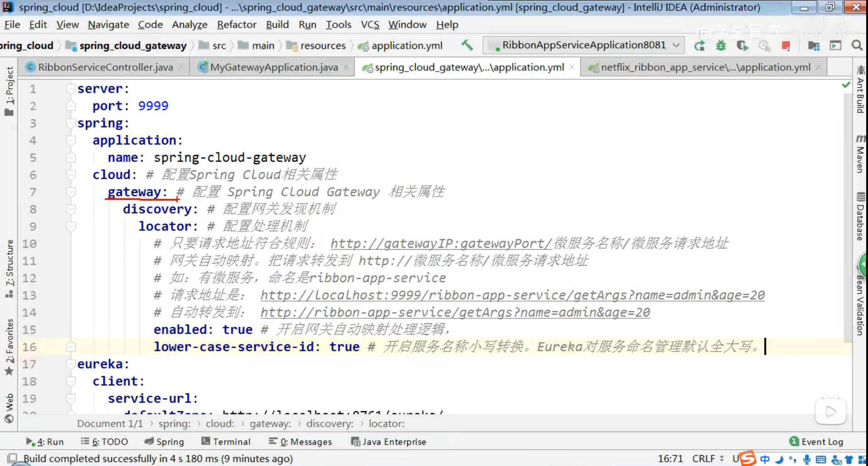Open the Project Structure icon

click(814, 45)
